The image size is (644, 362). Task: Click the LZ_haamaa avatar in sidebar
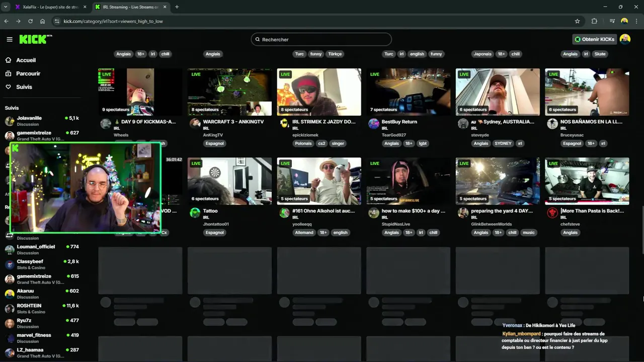point(10,352)
